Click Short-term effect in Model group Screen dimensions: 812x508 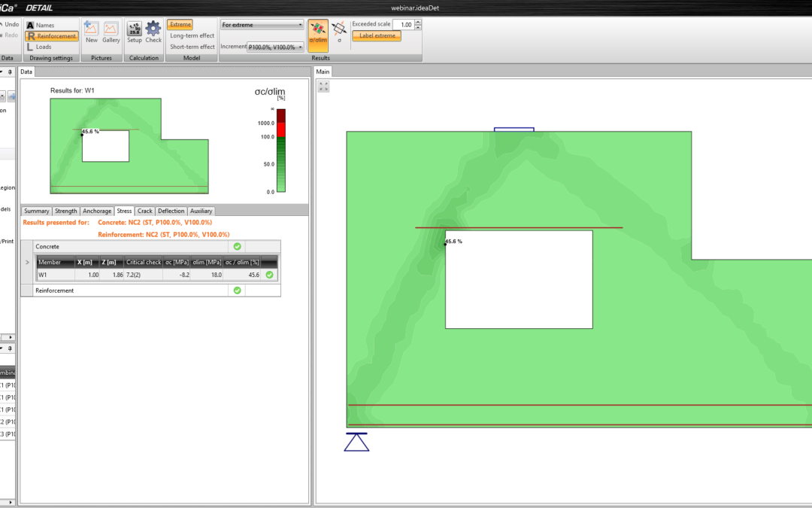pyautogui.click(x=191, y=46)
